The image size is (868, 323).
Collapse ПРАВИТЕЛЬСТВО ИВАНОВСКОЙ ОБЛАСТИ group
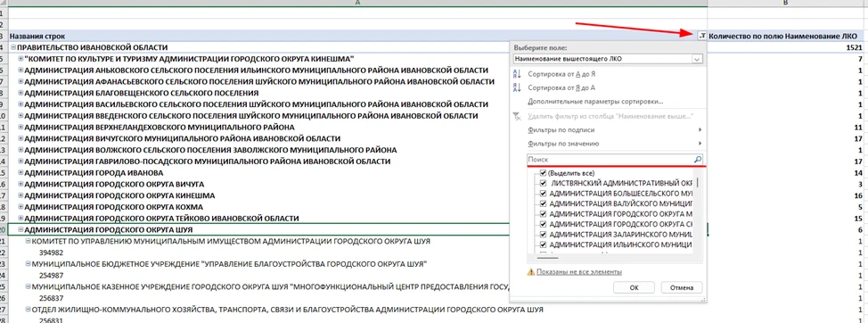pyautogui.click(x=13, y=47)
